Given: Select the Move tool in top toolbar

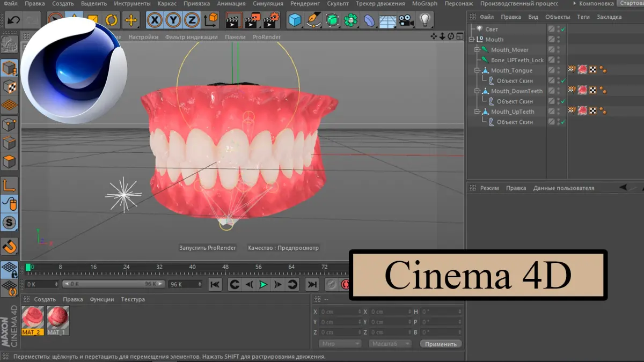Looking at the screenshot, I should coord(130,20).
